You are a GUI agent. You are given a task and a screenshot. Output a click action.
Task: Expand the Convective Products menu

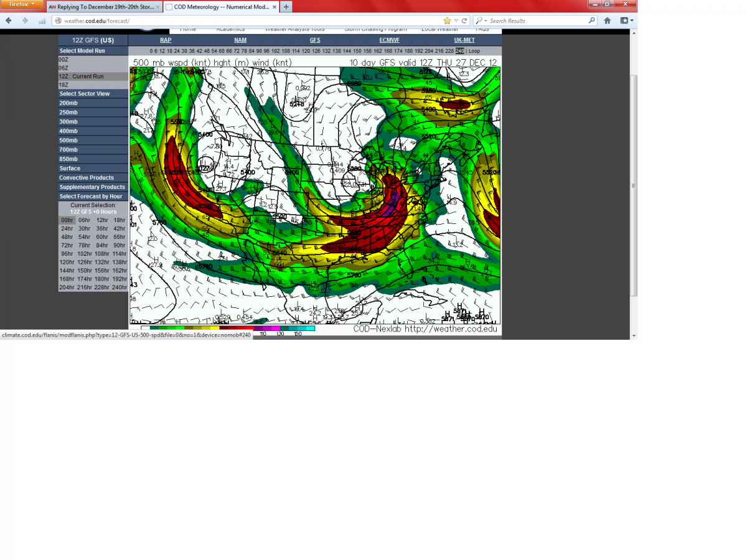93,178
